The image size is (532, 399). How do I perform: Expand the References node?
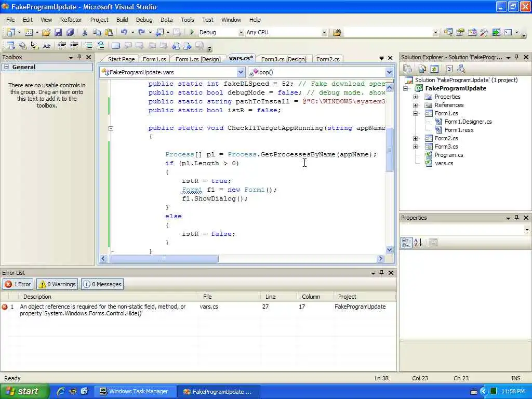pos(415,105)
